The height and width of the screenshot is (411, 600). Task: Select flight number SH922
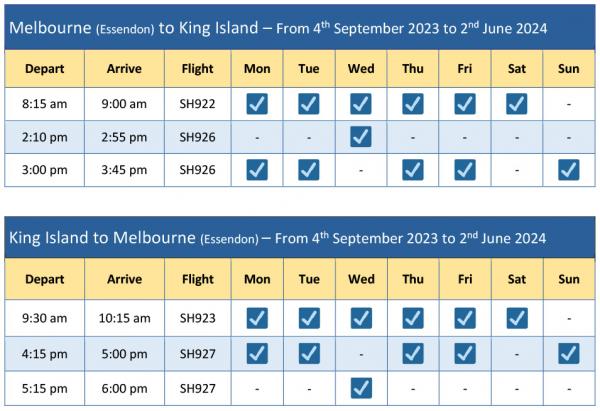(x=198, y=103)
